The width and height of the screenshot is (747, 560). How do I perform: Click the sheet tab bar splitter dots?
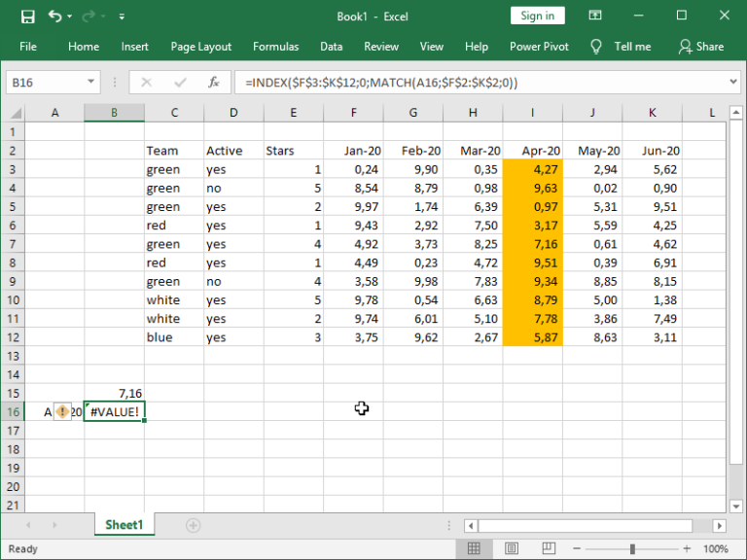coord(448,525)
